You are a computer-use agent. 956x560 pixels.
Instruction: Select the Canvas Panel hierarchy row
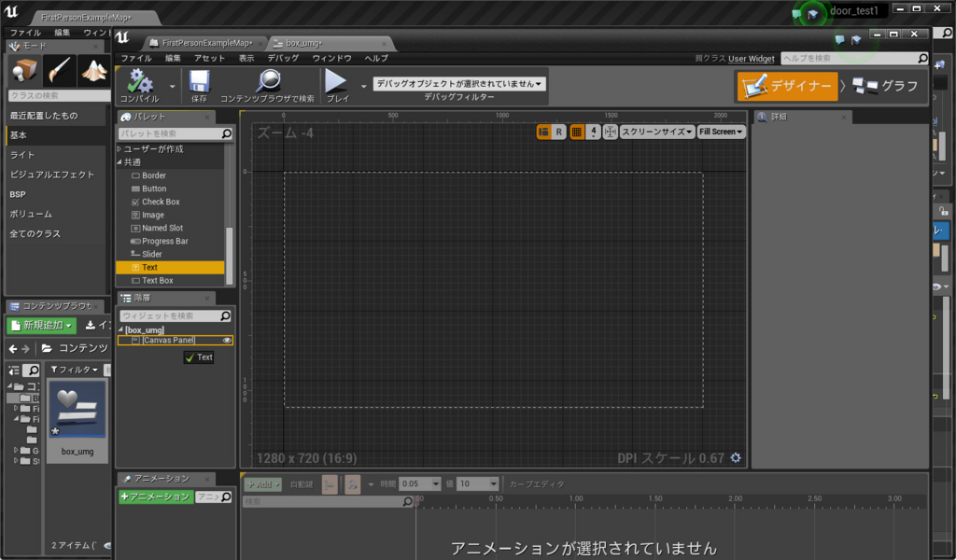point(175,340)
